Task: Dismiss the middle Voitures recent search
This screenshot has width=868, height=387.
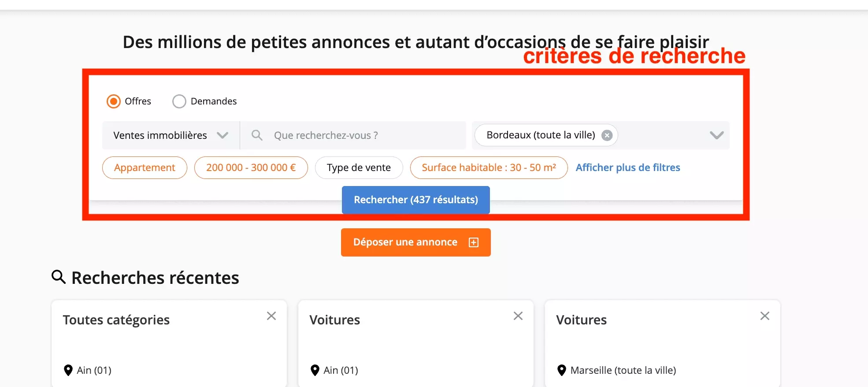Action: [518, 316]
